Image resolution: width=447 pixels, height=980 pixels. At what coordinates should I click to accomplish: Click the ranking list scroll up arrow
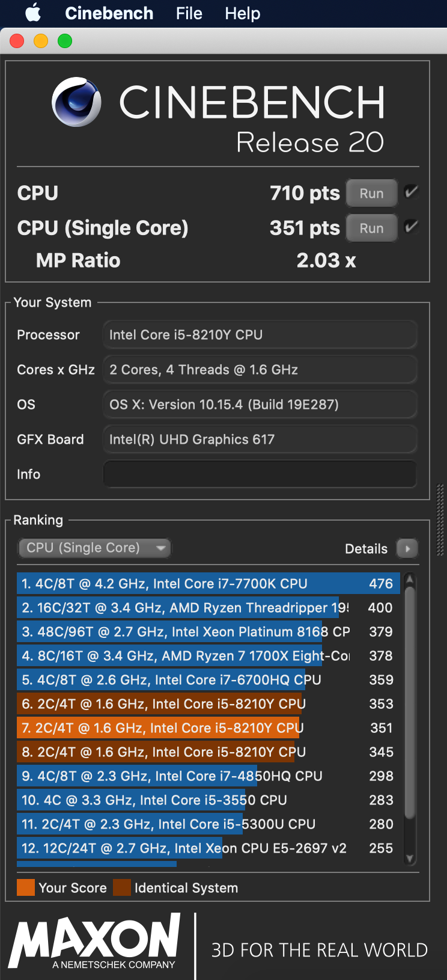pos(410,579)
